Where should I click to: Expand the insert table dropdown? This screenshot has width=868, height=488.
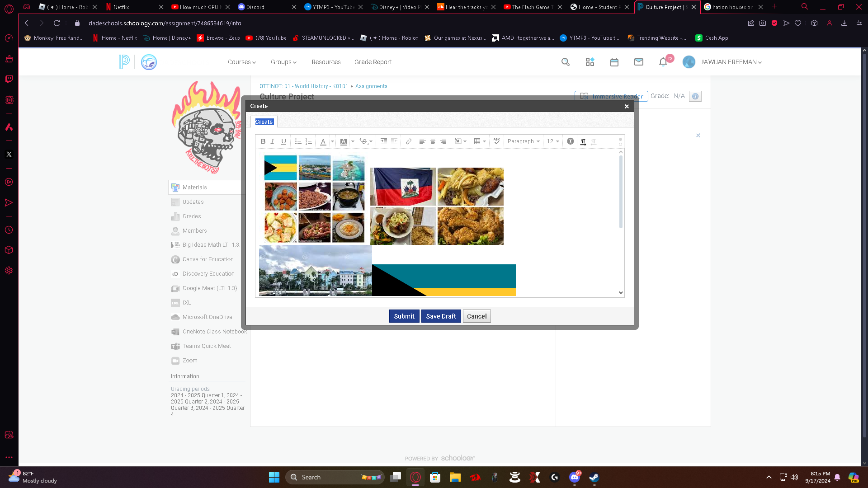click(x=484, y=141)
